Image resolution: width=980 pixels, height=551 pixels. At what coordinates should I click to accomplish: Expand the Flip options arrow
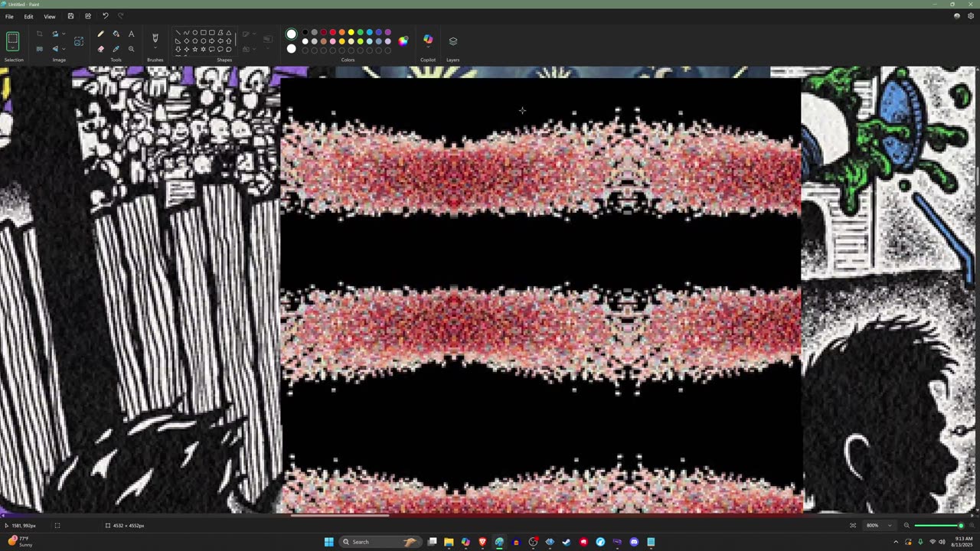pos(63,49)
